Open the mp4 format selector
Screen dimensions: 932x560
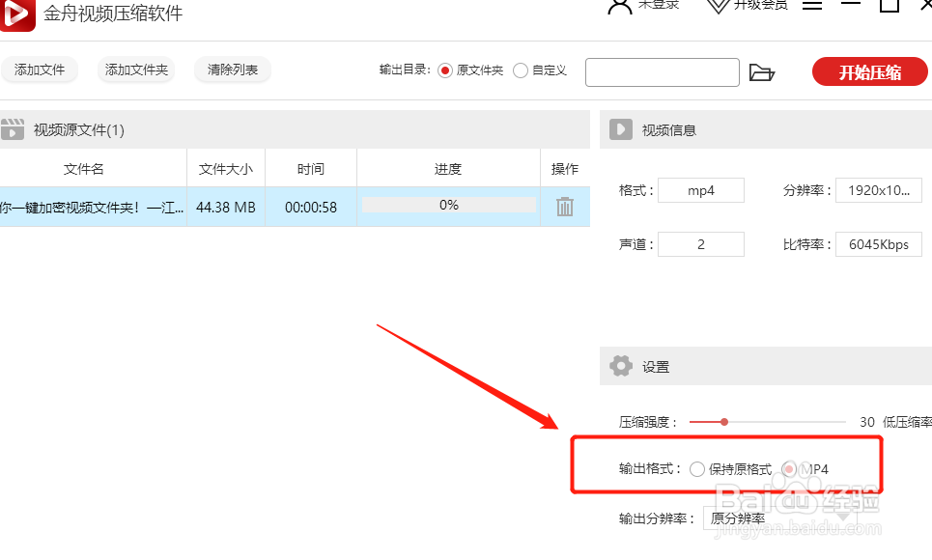pyautogui.click(x=701, y=190)
